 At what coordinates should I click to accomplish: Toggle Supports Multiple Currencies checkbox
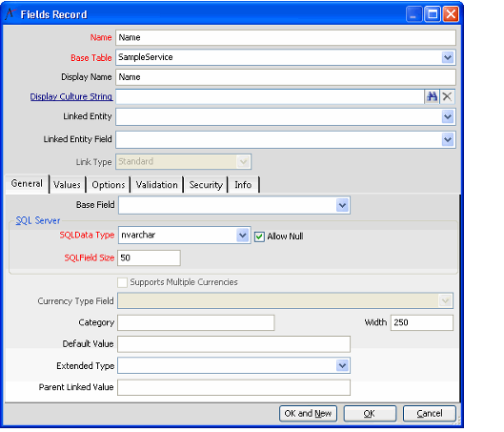tap(122, 282)
